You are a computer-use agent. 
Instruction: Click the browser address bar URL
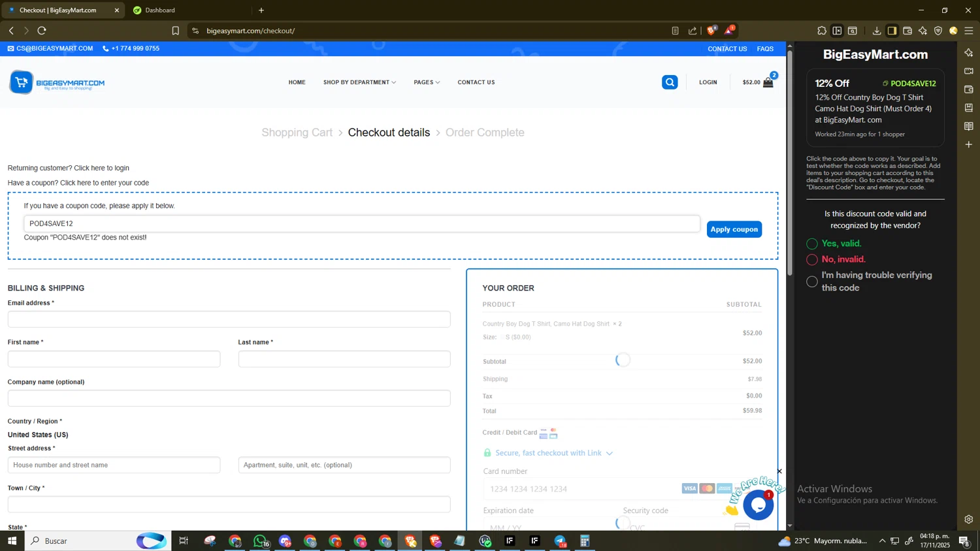[251, 31]
